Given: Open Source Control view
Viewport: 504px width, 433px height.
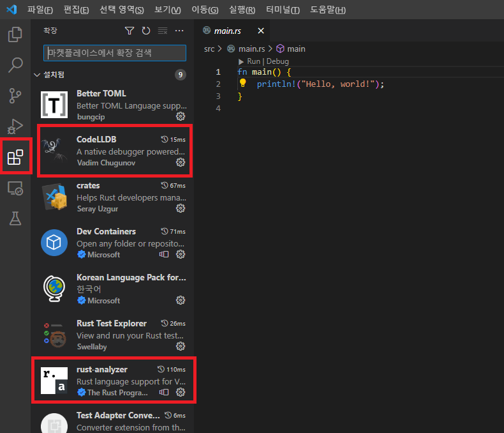Looking at the screenshot, I should (15, 96).
